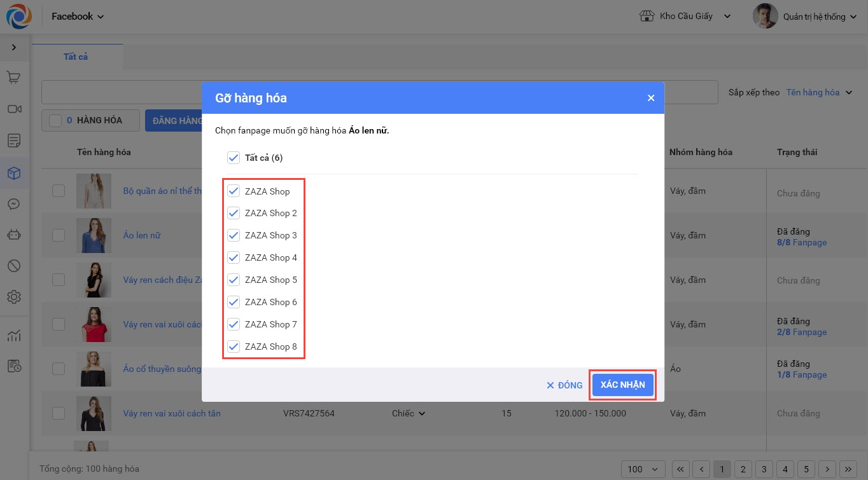Open the livestream video camera icon
The height and width of the screenshot is (480, 868).
pos(14,109)
